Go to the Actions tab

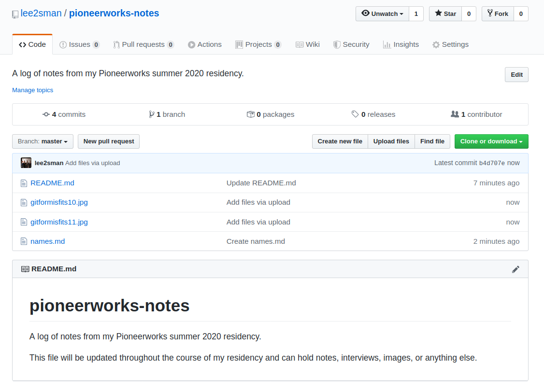point(205,44)
